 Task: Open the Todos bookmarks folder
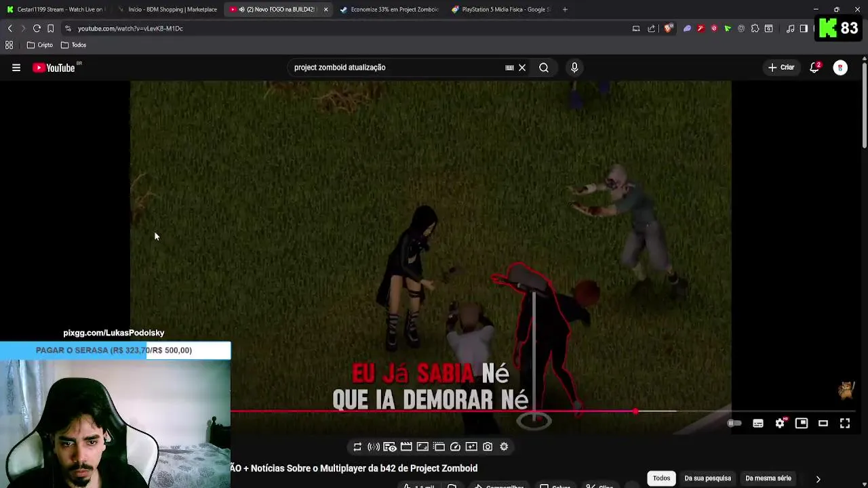tap(74, 45)
